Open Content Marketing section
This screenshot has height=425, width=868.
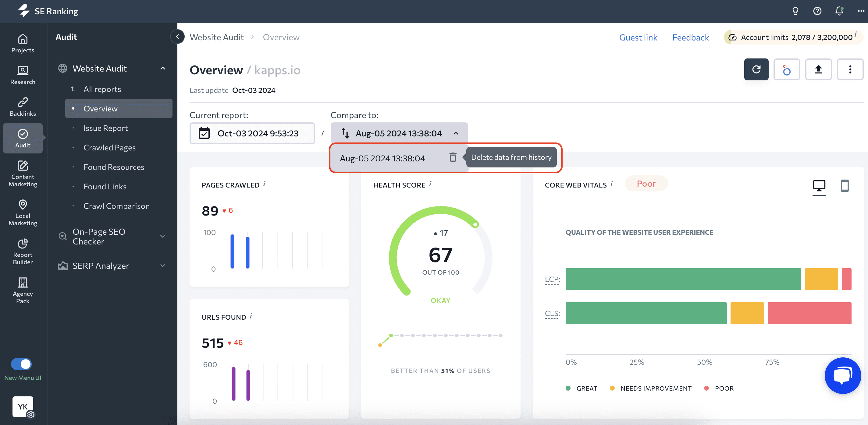coord(23,174)
